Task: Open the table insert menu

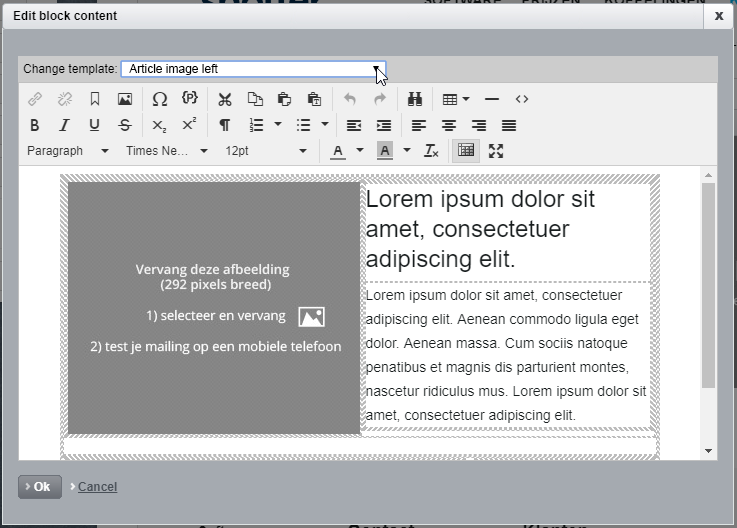Action: point(455,99)
